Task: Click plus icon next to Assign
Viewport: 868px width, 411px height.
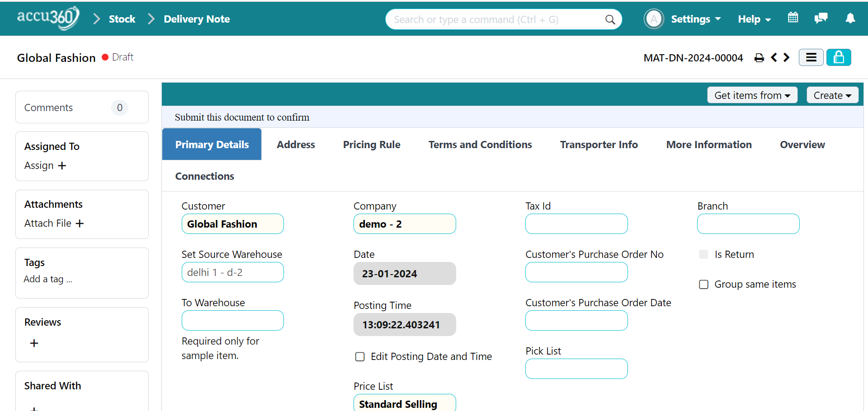Action: (x=62, y=166)
